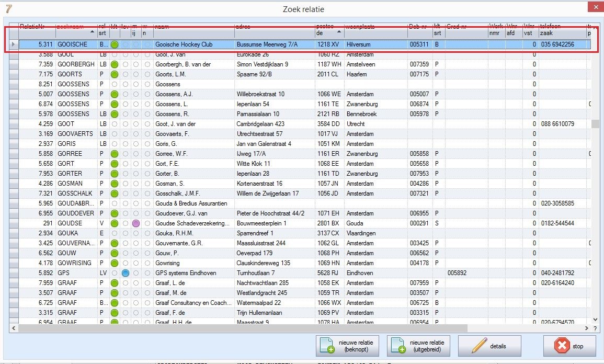Click down arrow of vertical scrollbar
The image size is (604, 364).
pos(595,320)
